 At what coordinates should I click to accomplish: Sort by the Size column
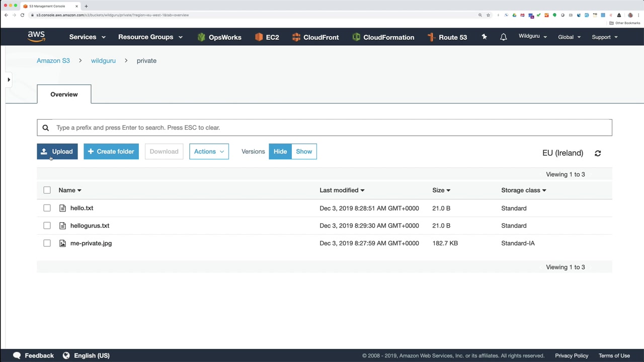(441, 190)
